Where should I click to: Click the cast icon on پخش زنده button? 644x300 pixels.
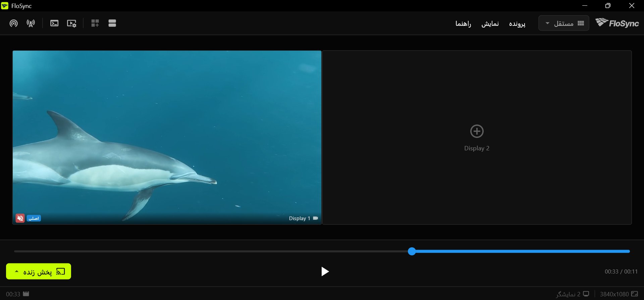click(60, 271)
